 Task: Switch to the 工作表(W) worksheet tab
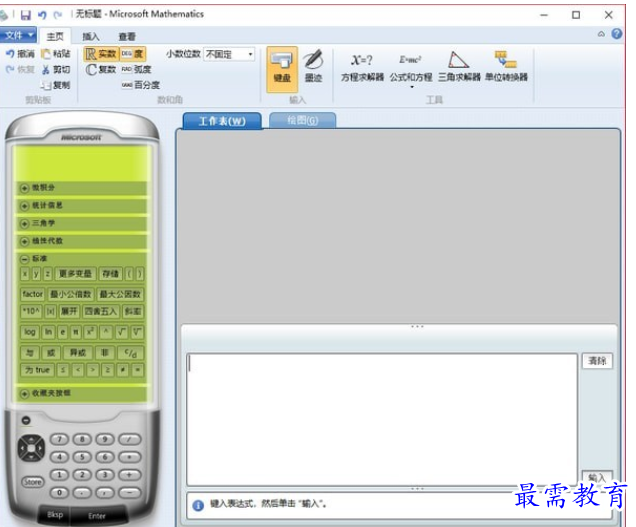222,121
